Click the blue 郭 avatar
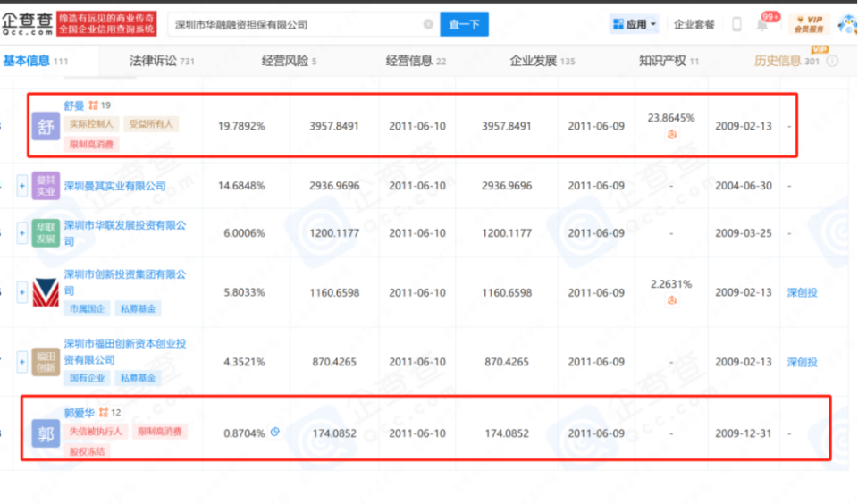The height and width of the screenshot is (504, 858). [46, 433]
